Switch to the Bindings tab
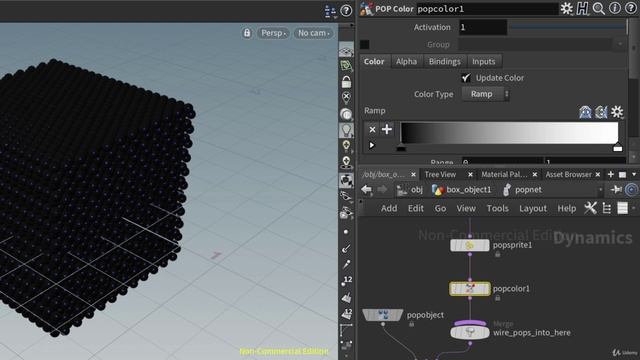 pyautogui.click(x=444, y=61)
